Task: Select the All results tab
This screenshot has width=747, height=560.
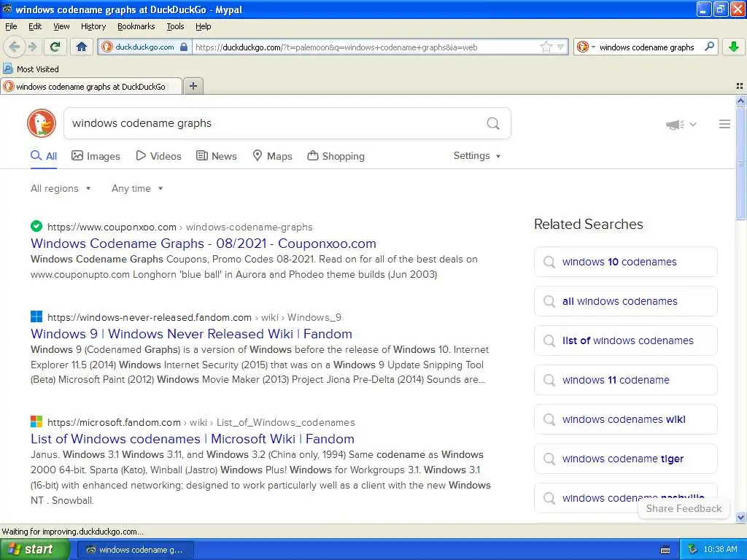Action: (x=44, y=156)
